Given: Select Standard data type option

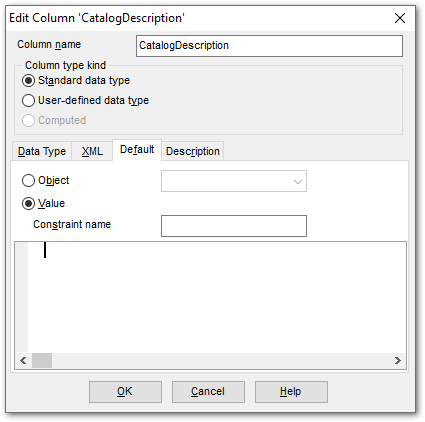Looking at the screenshot, I should click(76, 80).
